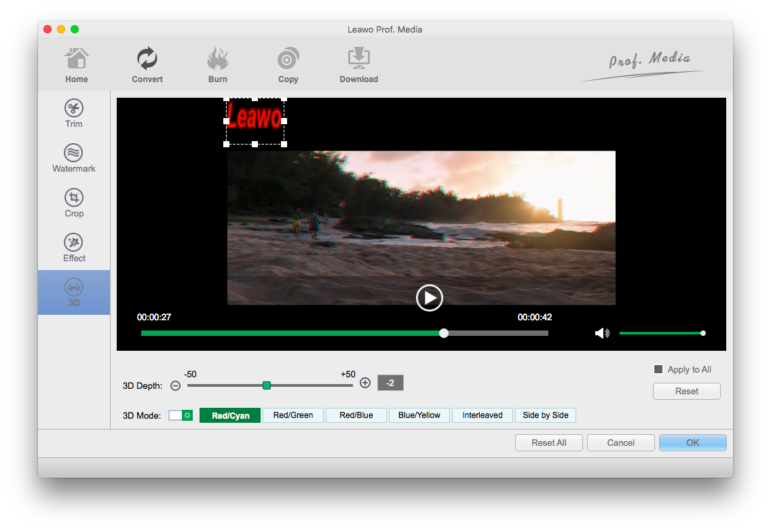771x532 pixels.
Task: Click the 3D Depth slider handle
Action: [x=267, y=385]
